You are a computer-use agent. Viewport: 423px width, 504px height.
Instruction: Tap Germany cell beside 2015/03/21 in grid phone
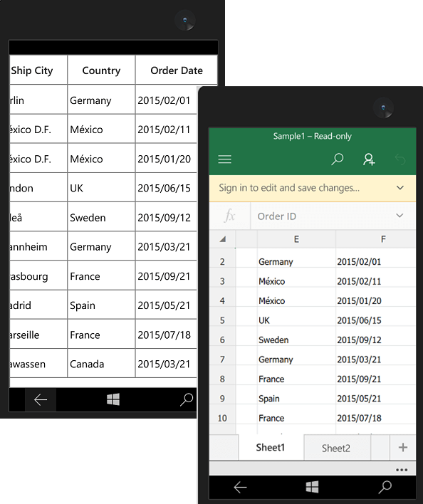[101, 246]
